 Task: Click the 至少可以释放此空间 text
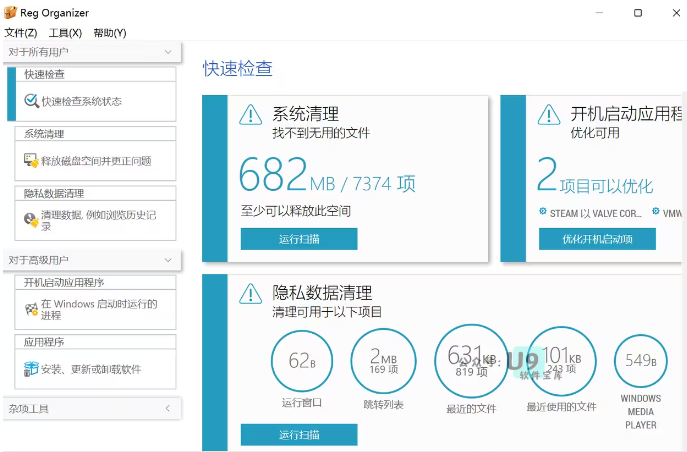pyautogui.click(x=296, y=211)
